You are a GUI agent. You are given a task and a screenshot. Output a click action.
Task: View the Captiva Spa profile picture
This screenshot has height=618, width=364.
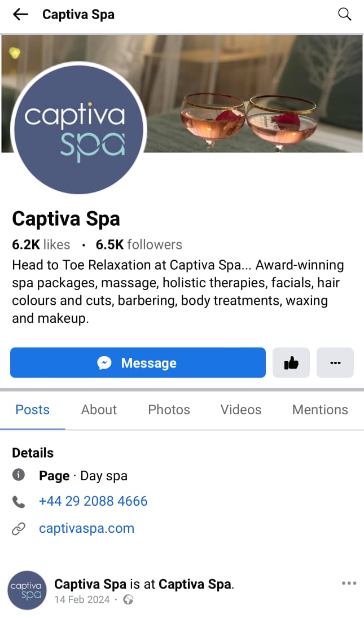click(79, 129)
